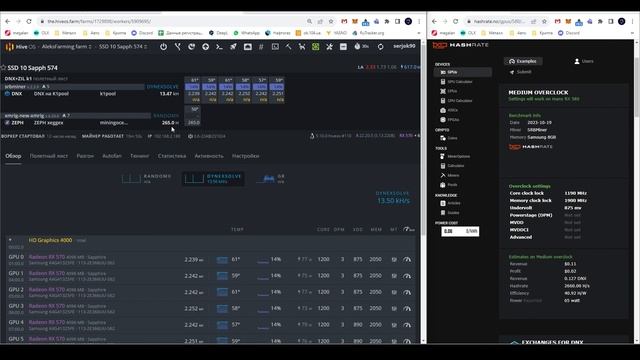
Task: Click the rocket flight sheet icon
Action: pos(233,47)
